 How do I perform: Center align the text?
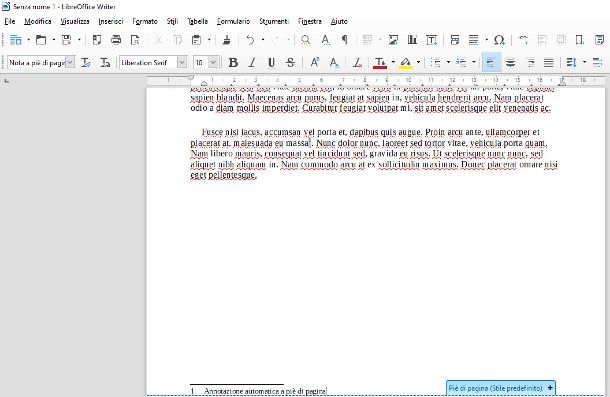[x=510, y=62]
